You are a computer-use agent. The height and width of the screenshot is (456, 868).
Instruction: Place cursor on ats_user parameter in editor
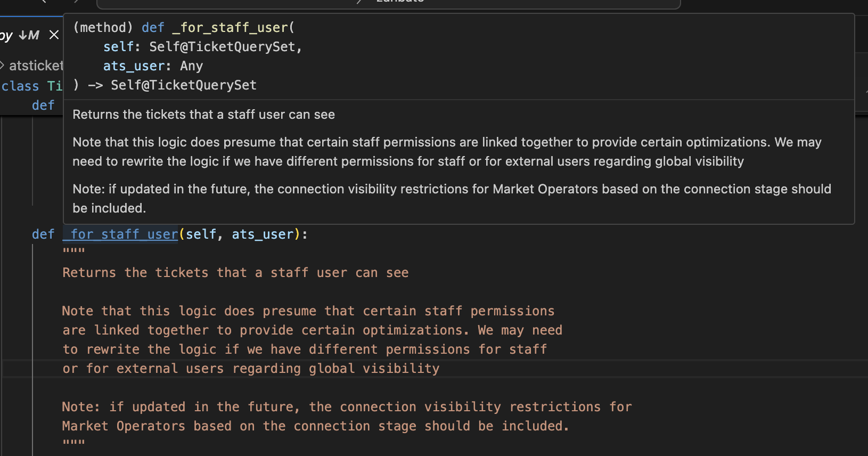click(263, 234)
